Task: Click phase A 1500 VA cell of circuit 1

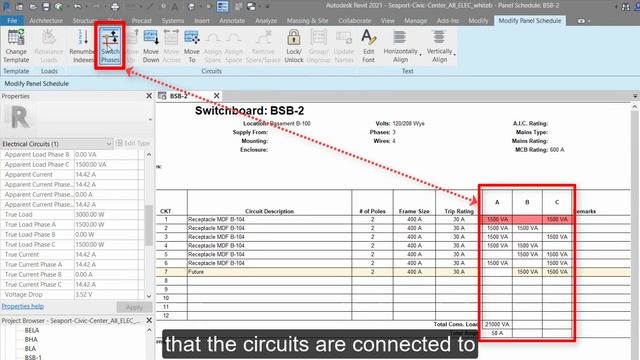Action: [497, 220]
